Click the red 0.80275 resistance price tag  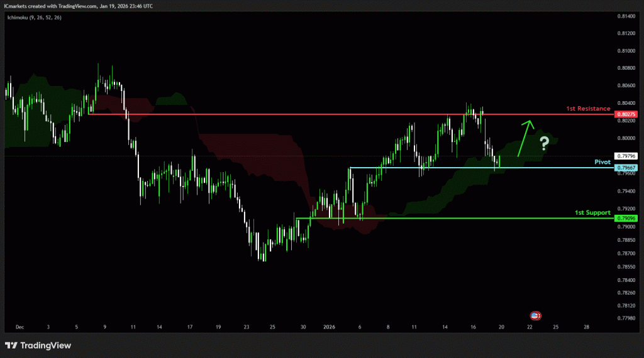coord(627,114)
